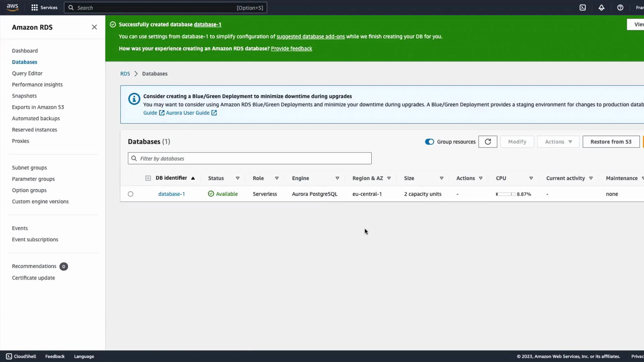
Task: Open CloudShell from the bottom status bar
Action: (21, 356)
